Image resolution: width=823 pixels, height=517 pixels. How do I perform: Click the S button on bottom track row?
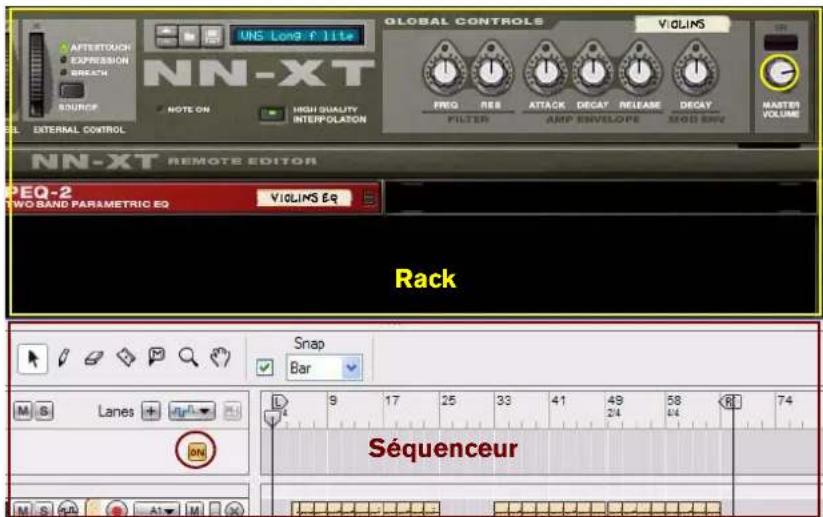[44, 510]
